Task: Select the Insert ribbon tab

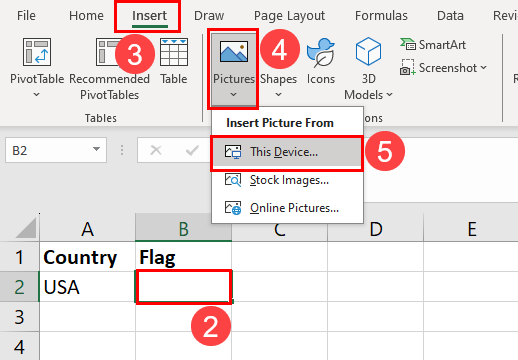Action: point(150,16)
